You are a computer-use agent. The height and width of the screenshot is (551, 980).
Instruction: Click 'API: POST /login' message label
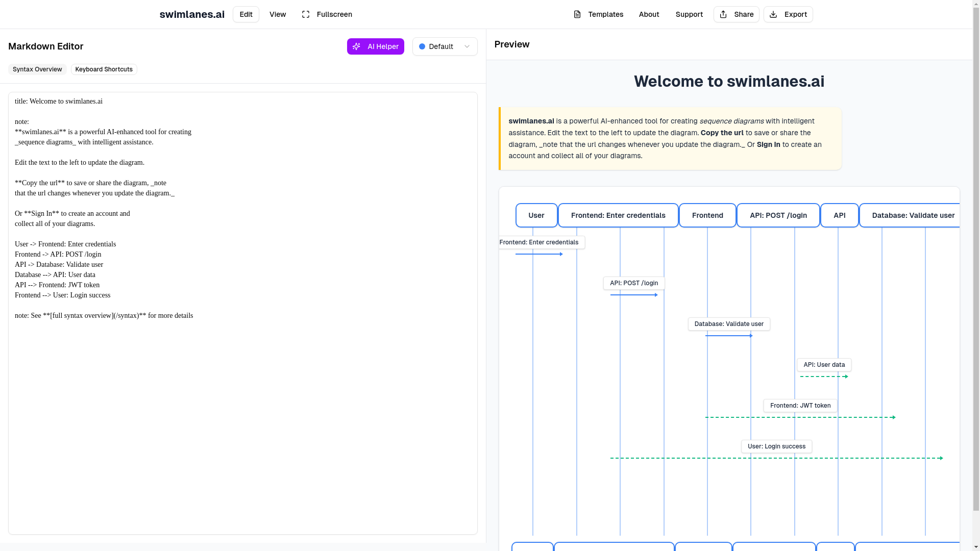coord(634,283)
